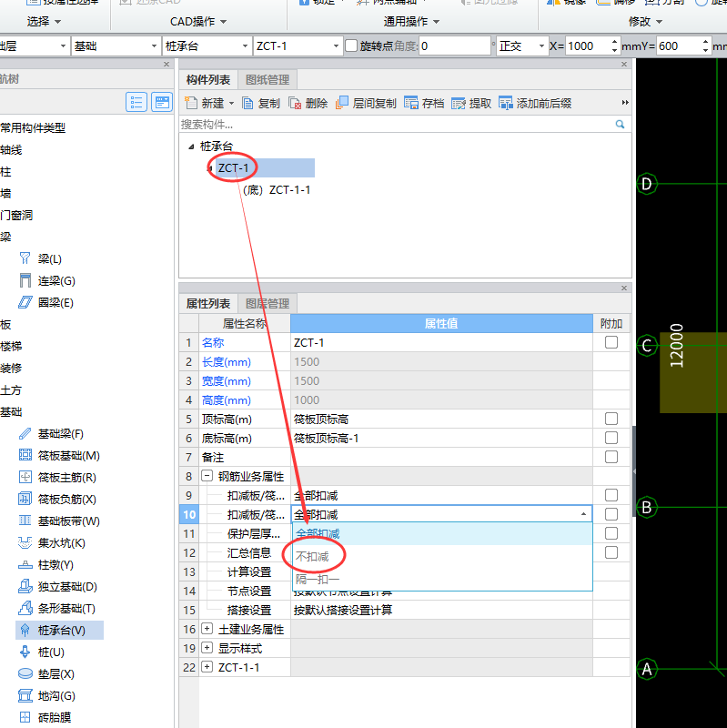Screen dimensions: 727x728
Task: Select 独立基础(D) isolated footing
Action: click(x=58, y=586)
